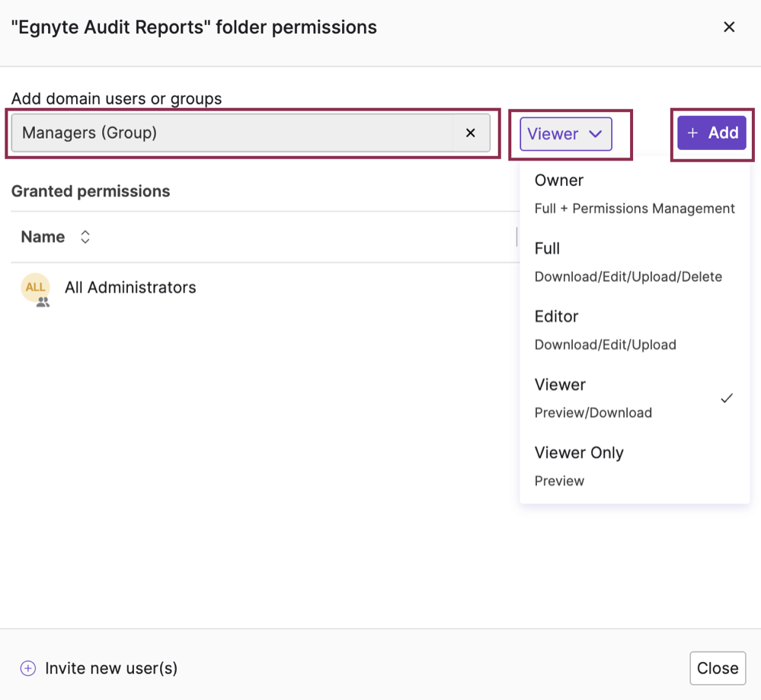
Task: Expand the Name column sort options
Action: [x=84, y=237]
